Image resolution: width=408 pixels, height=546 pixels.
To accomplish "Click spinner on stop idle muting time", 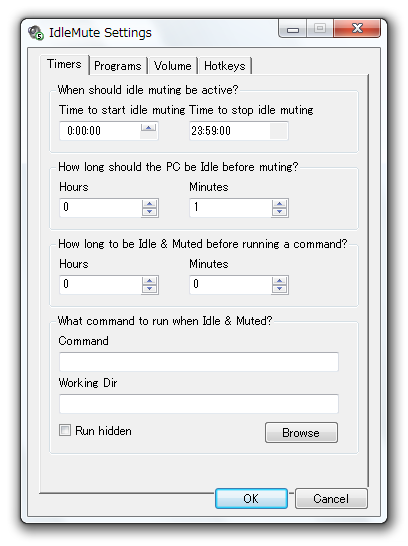I will click(x=279, y=131).
